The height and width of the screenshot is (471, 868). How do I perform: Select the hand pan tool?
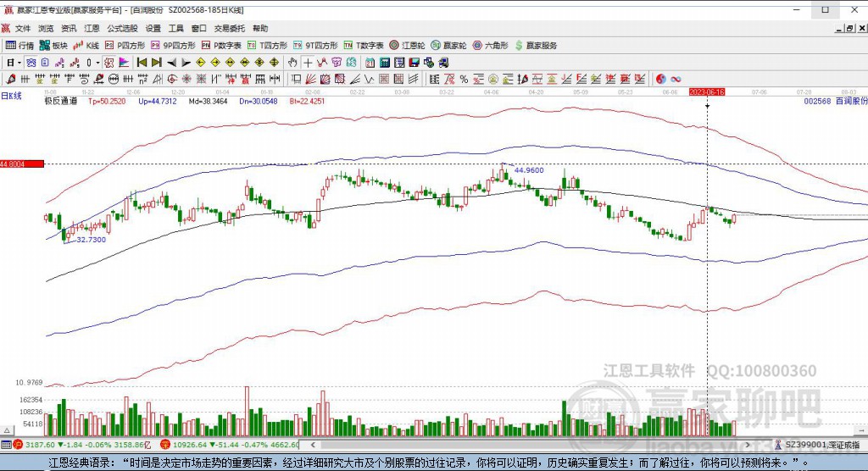tap(292, 63)
